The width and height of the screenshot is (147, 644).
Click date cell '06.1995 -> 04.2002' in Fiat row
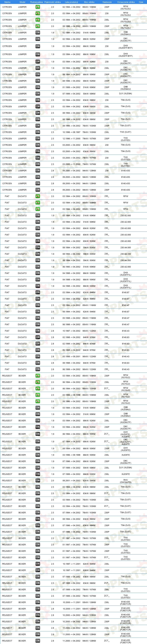[71, 267]
